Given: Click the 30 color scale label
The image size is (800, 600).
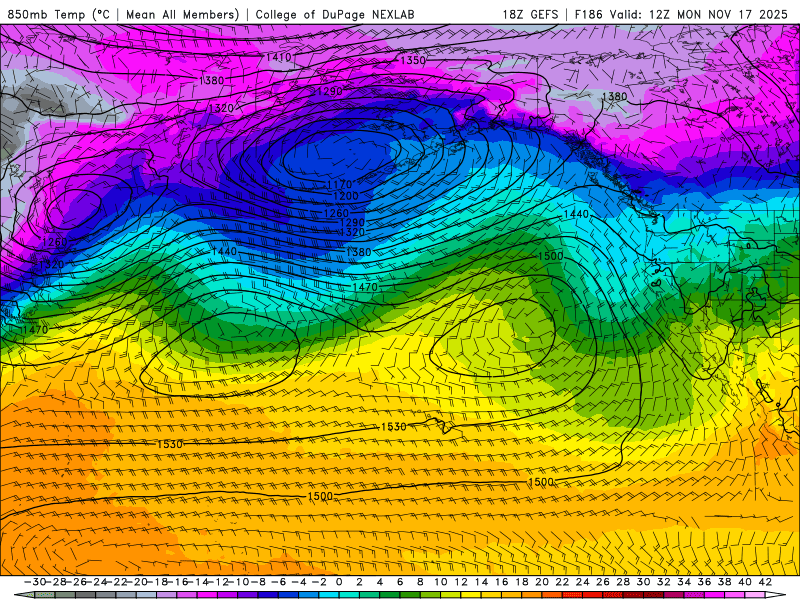Looking at the screenshot, I should (x=643, y=582).
